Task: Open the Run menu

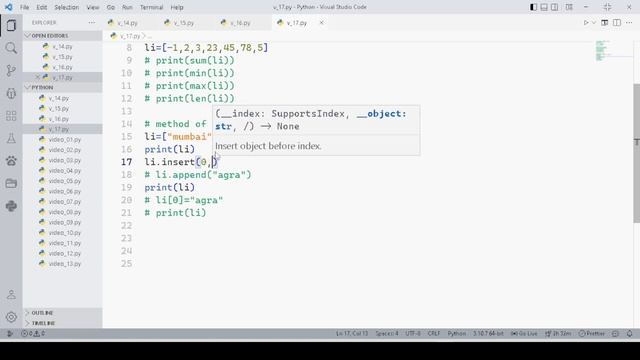Action: [x=127, y=7]
